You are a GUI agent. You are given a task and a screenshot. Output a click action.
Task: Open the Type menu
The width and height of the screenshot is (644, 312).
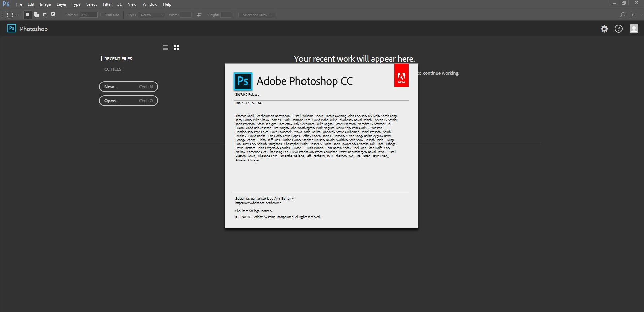coord(76,4)
